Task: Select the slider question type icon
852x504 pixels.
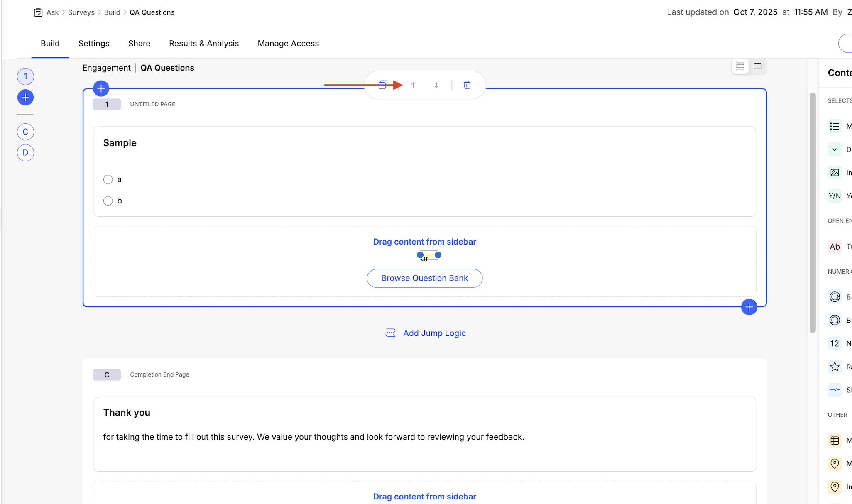Action: point(835,390)
